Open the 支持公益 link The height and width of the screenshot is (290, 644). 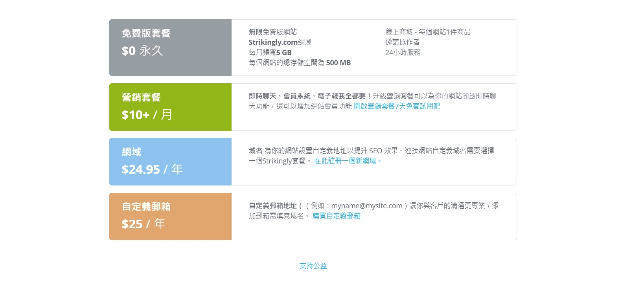tap(313, 266)
